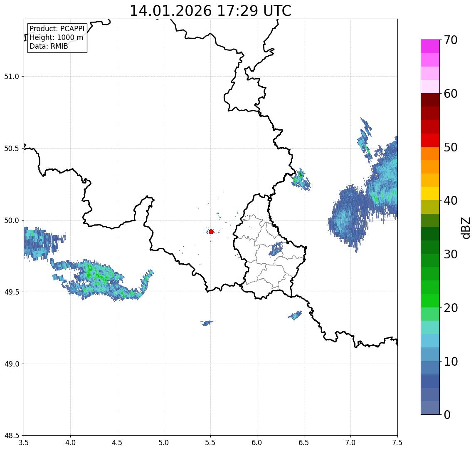Image resolution: width=476 pixels, height=451 pixels.
Task: Click the longitude axis label 7.5
Action: [x=397, y=443]
